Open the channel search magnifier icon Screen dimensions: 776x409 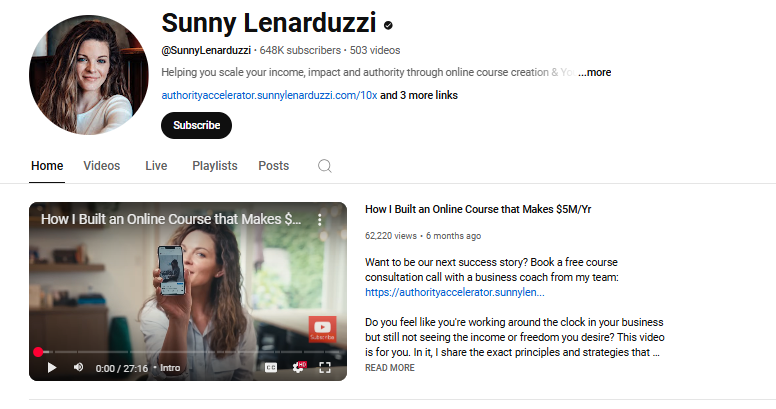325,166
